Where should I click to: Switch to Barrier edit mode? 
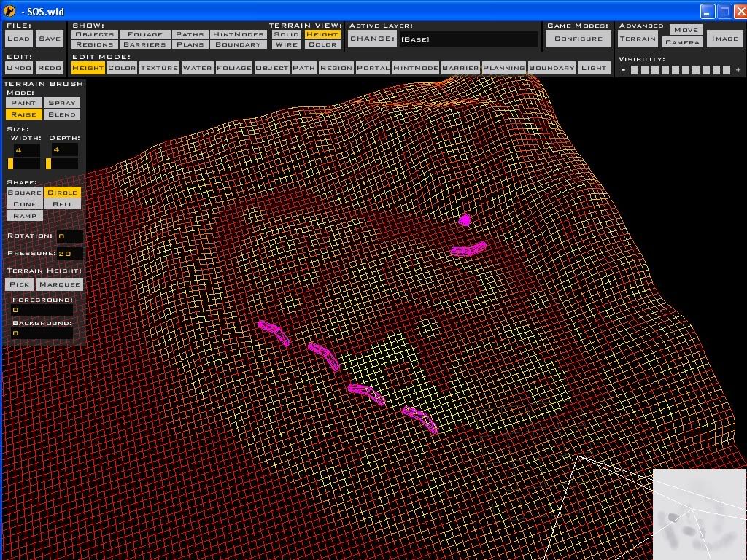(460, 68)
